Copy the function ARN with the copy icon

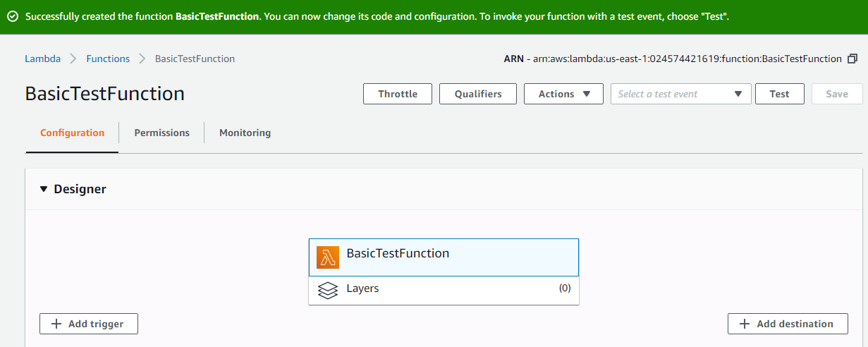click(852, 59)
